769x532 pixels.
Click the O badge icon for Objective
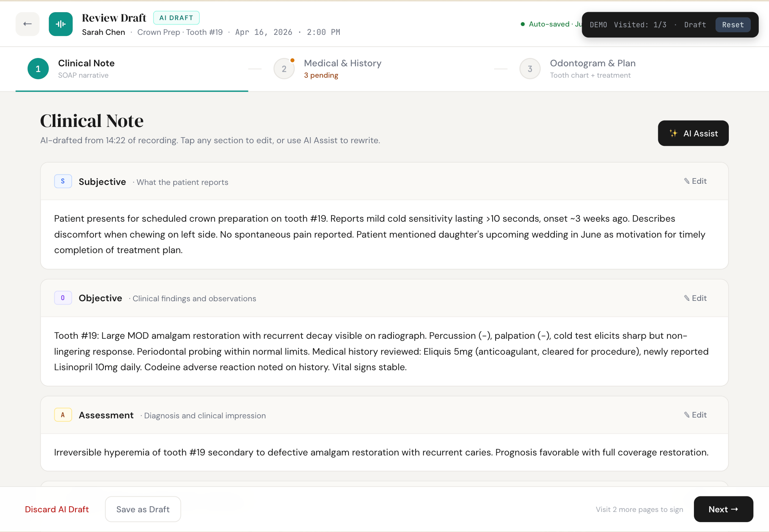click(x=63, y=298)
